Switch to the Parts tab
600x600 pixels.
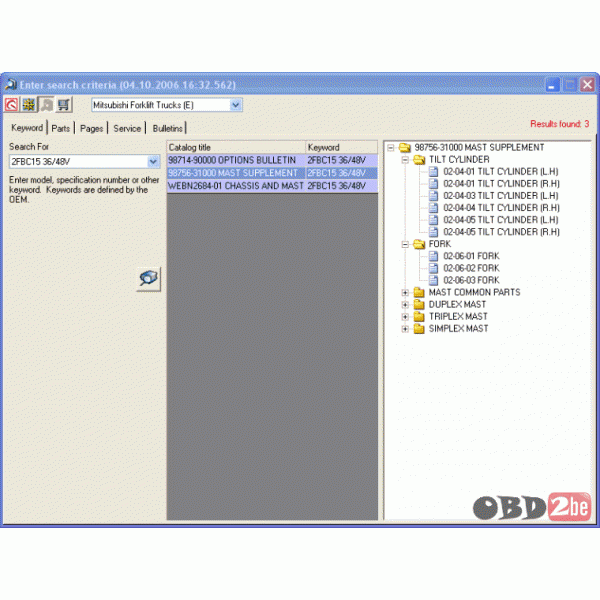coord(60,128)
